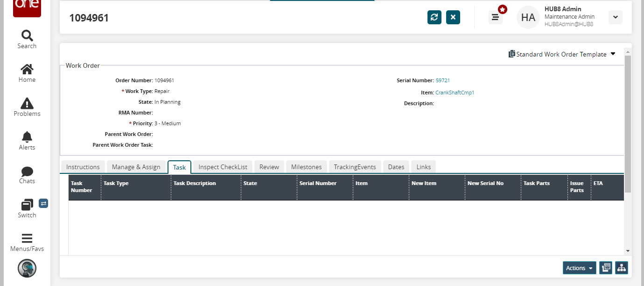644x286 pixels.
Task: Click the Maintenance Admin role text
Action: coord(569,17)
